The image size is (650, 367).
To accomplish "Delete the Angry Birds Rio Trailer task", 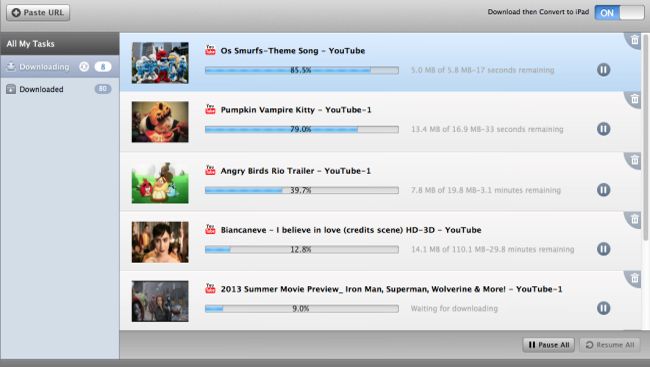I will pos(634,160).
